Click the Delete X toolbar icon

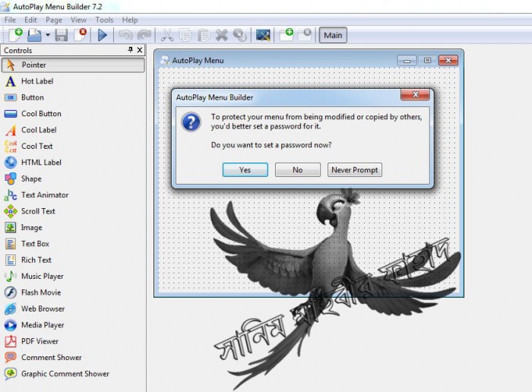(222, 35)
